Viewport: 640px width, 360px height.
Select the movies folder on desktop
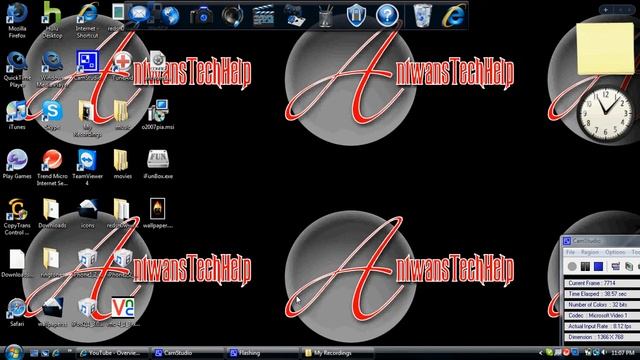[122, 164]
